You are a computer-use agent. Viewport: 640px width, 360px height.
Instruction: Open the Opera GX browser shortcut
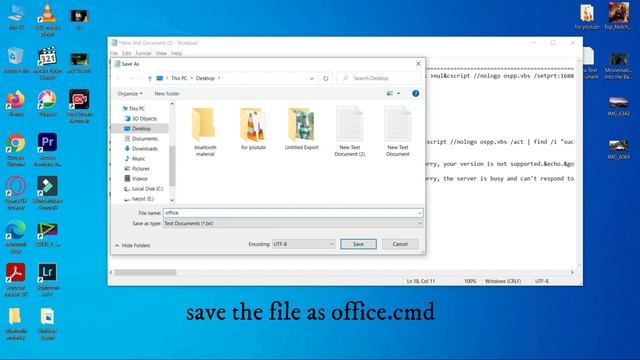pyautogui.click(x=16, y=193)
